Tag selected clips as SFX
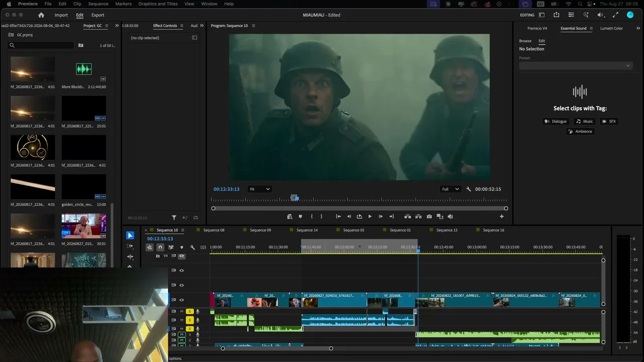 [609, 121]
